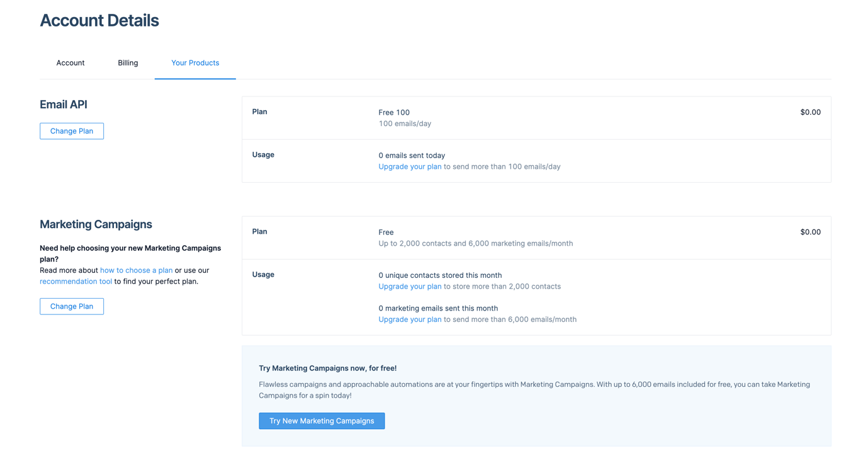
Task: Click '0 unique contacts stored this month'
Action: coord(440,275)
